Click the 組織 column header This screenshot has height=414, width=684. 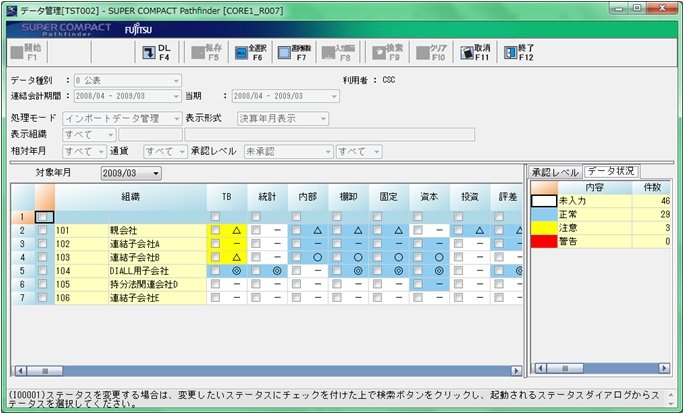tap(130, 197)
